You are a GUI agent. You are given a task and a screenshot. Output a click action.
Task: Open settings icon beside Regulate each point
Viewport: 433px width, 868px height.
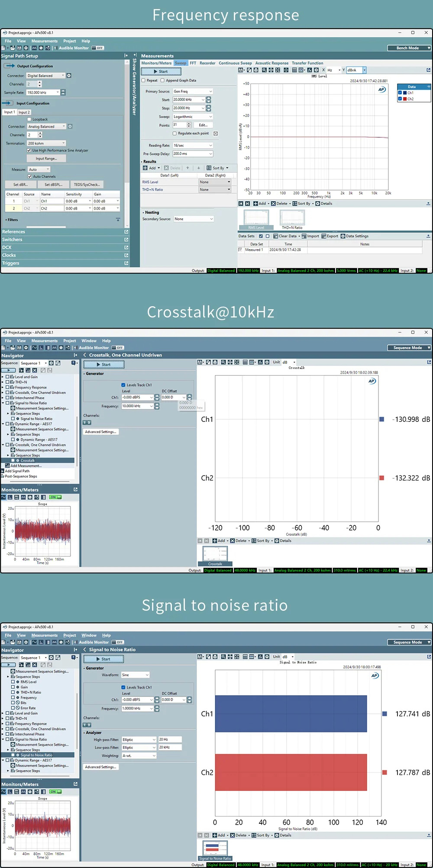pos(216,133)
